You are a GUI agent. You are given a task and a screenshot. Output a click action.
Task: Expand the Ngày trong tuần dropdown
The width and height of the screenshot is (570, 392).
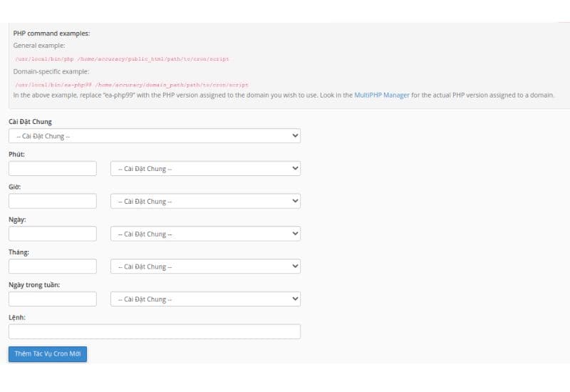coord(205,299)
